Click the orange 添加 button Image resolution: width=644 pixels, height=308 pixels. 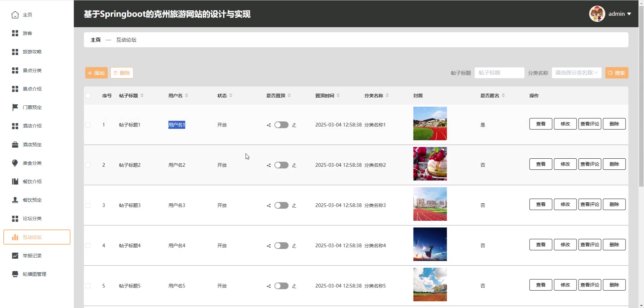tap(96, 73)
